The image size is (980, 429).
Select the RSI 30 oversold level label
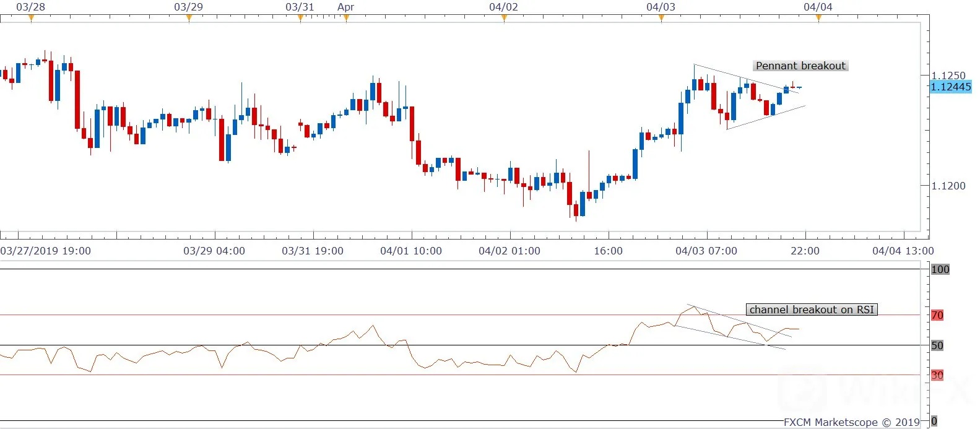(x=937, y=375)
